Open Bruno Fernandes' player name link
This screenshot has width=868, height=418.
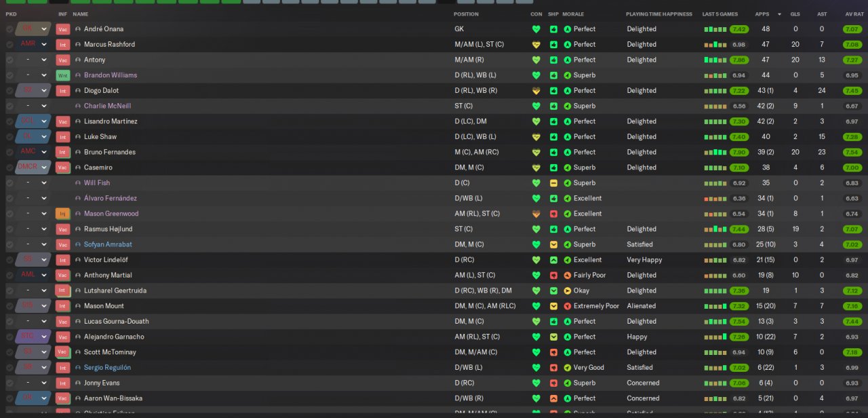(x=109, y=152)
